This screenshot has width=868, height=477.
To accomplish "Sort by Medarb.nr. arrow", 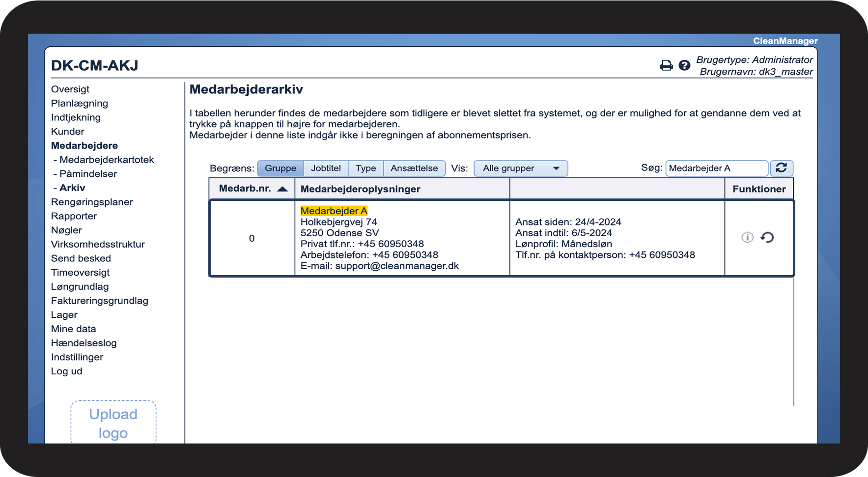I will click(282, 189).
